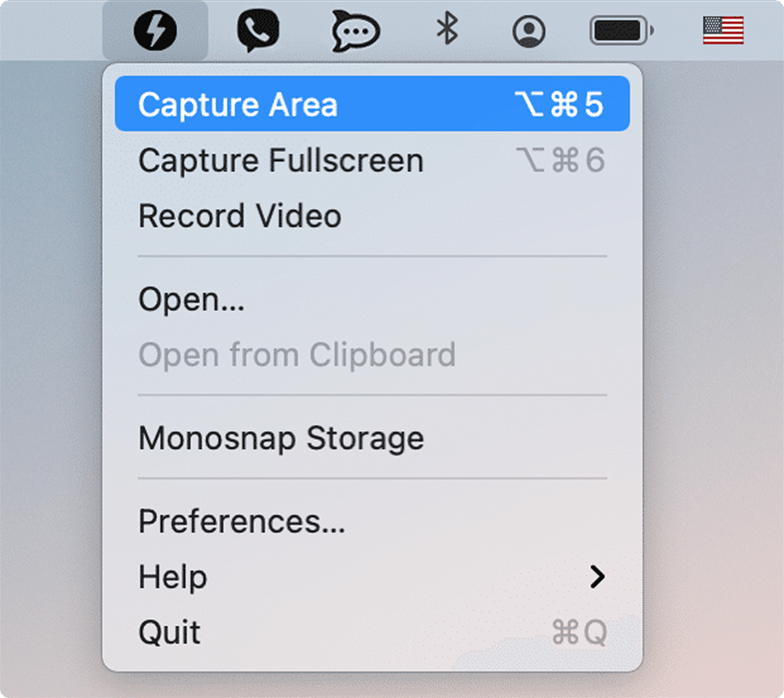This screenshot has width=784, height=698.
Task: Open Monosnap Storage
Action: 281,438
